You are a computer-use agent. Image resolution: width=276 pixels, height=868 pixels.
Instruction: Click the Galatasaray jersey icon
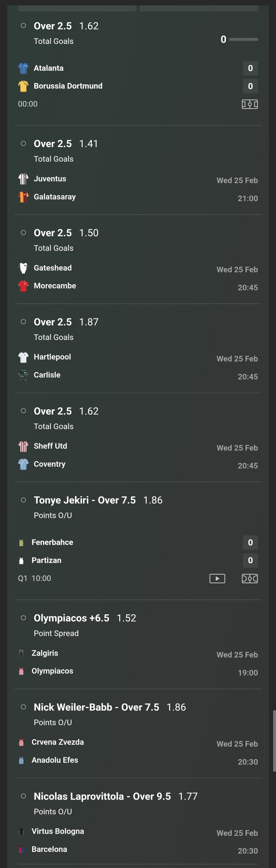23,197
